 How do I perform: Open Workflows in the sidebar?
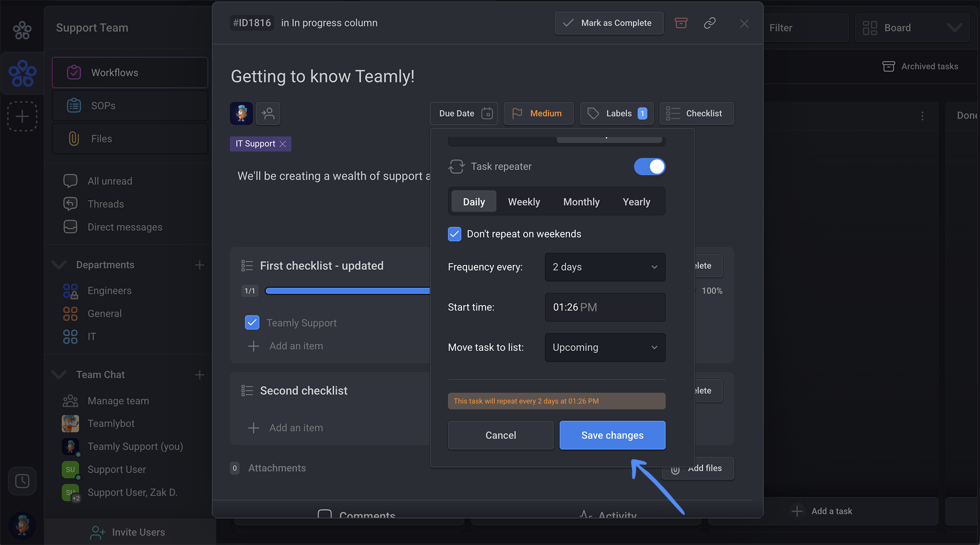(130, 72)
